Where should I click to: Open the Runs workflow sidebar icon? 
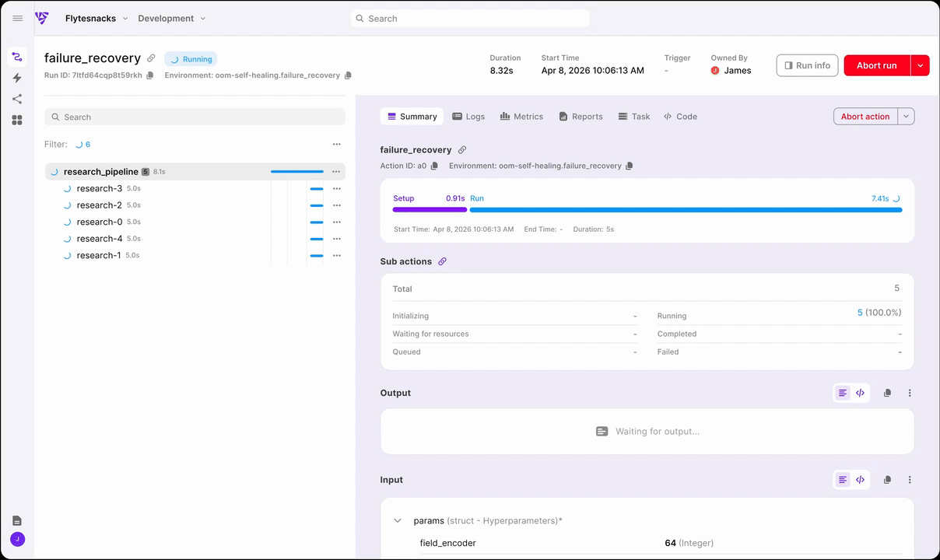(x=17, y=57)
